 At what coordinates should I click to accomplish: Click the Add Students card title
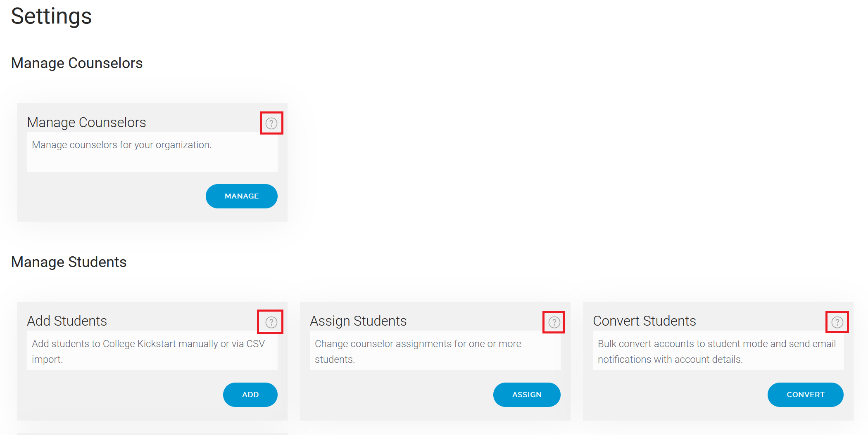(x=67, y=321)
